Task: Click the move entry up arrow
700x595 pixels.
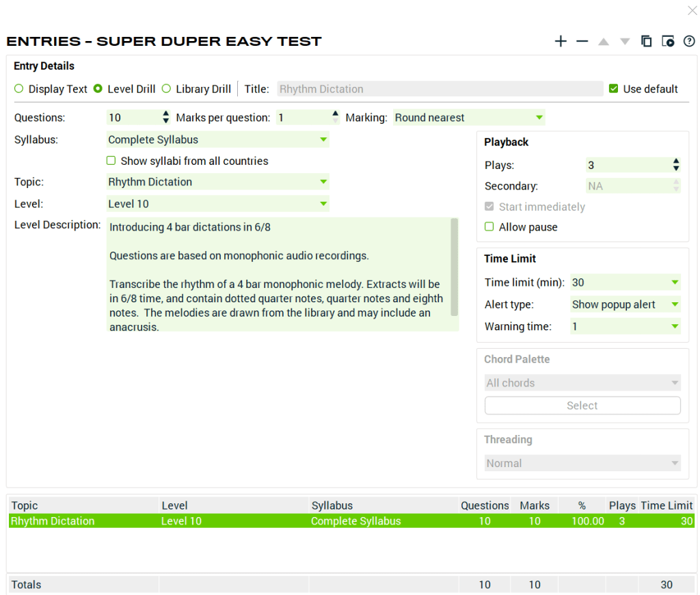Action: pyautogui.click(x=603, y=41)
